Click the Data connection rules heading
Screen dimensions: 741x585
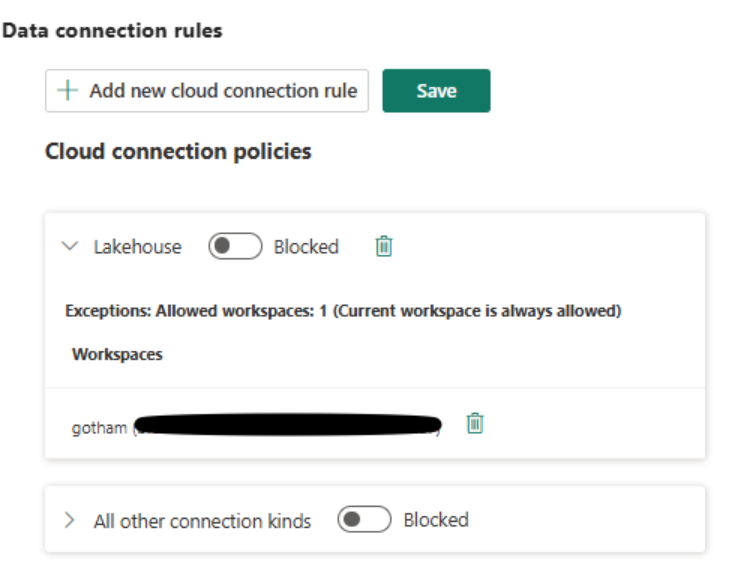(112, 31)
